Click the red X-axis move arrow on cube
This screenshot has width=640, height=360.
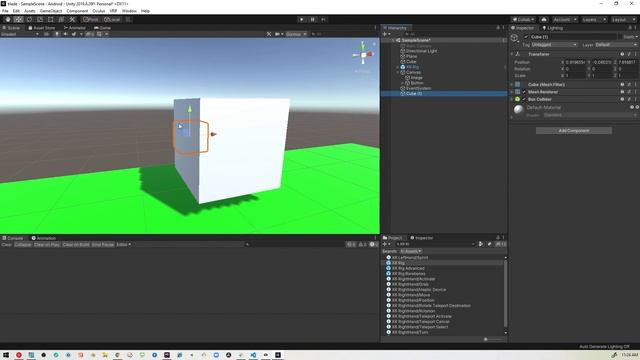[213, 134]
